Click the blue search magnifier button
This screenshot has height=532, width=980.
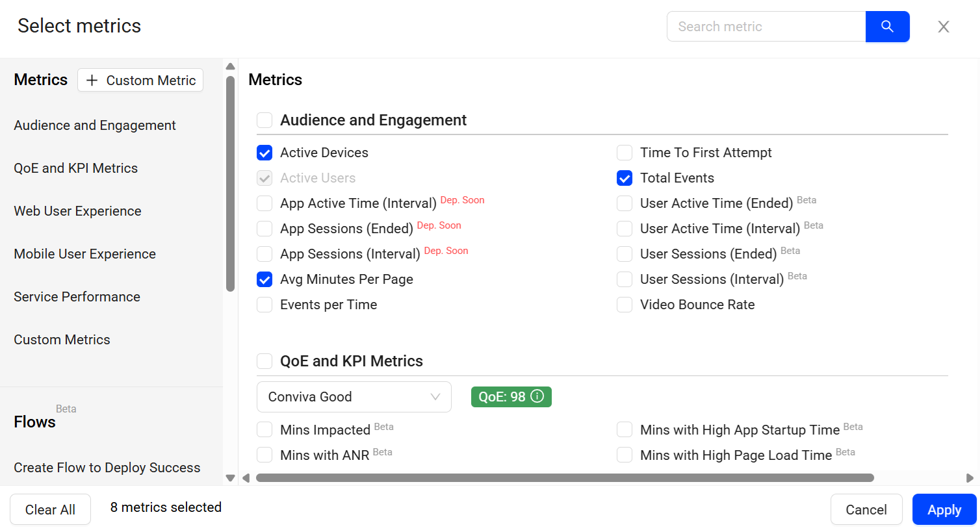pos(887,27)
